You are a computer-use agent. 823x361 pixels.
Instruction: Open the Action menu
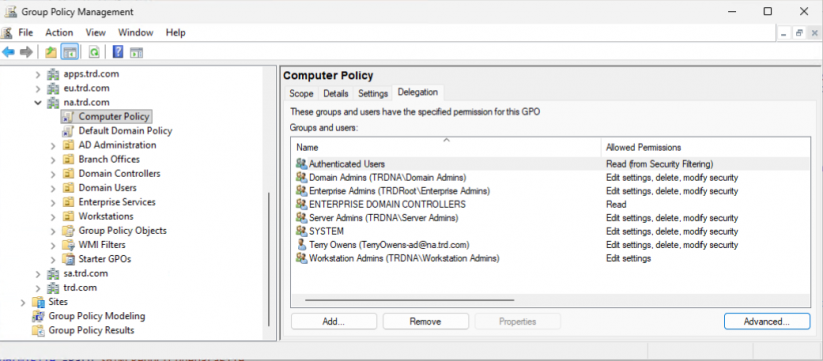(59, 33)
